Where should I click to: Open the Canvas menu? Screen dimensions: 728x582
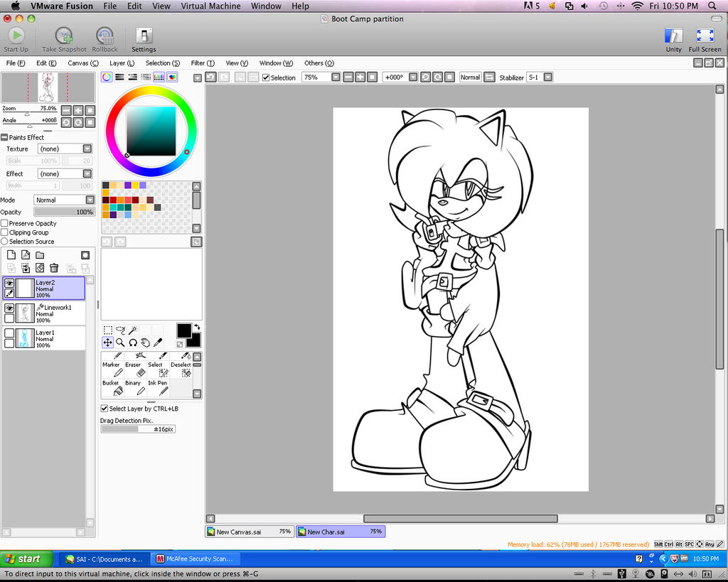click(83, 63)
